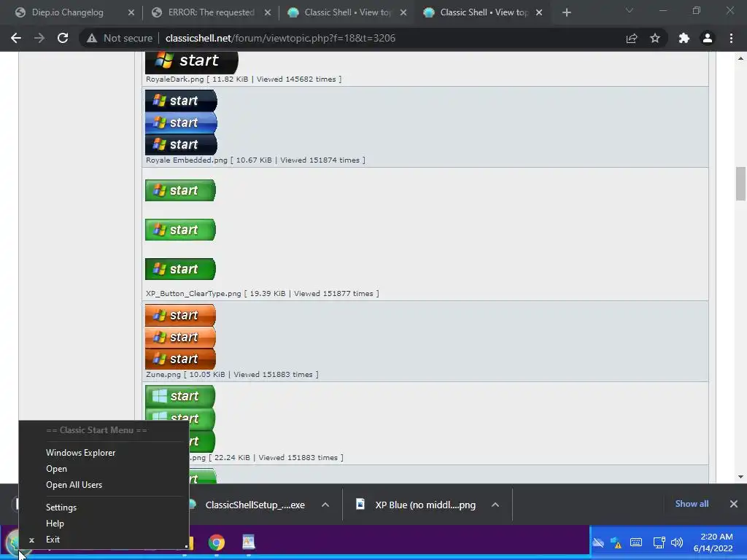The image size is (747, 560).
Task: Close the active Classic Shell tab
Action: 539,12
